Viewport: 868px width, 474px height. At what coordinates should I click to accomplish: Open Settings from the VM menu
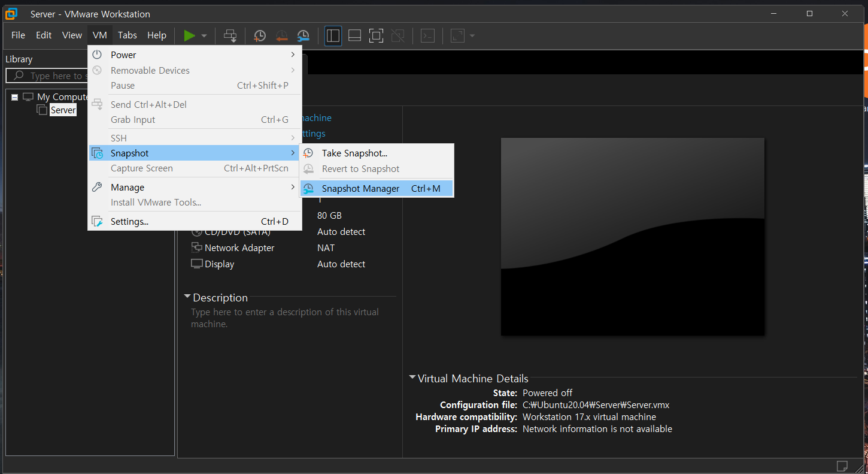[x=195, y=221]
